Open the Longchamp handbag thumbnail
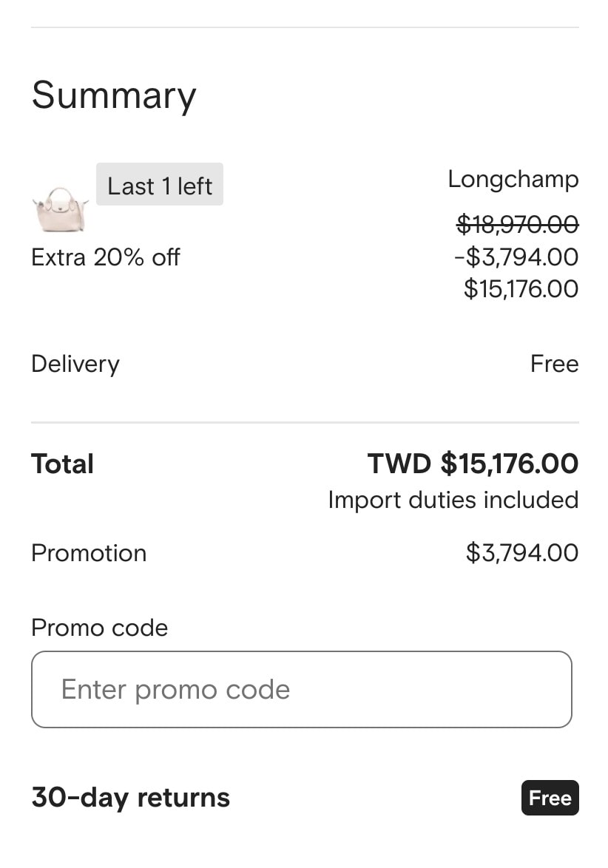The image size is (608, 868). (x=61, y=209)
